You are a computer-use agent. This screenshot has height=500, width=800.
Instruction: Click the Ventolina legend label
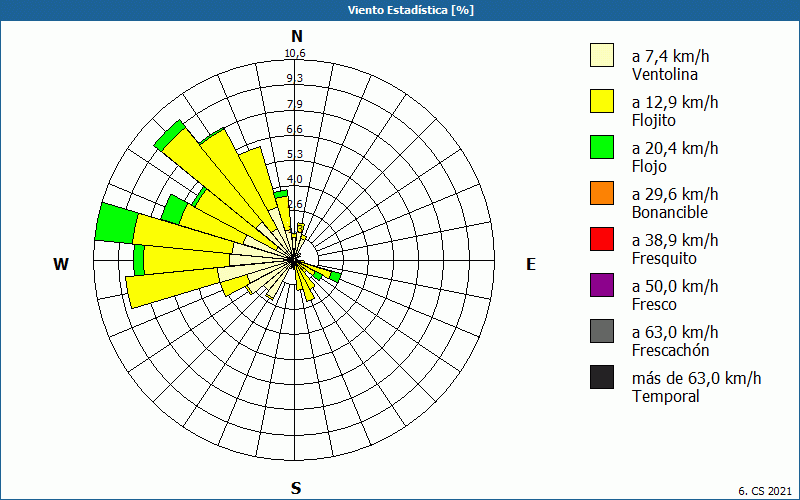665,74
